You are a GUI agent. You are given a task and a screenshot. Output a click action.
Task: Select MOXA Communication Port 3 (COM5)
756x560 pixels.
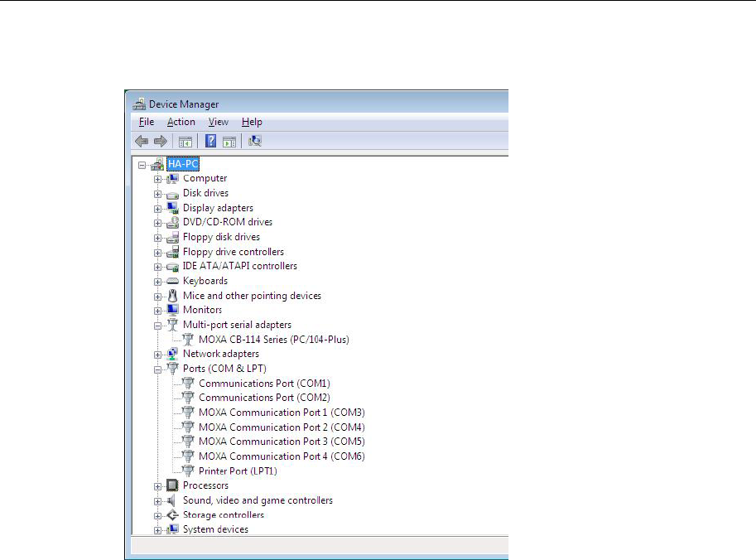point(282,442)
